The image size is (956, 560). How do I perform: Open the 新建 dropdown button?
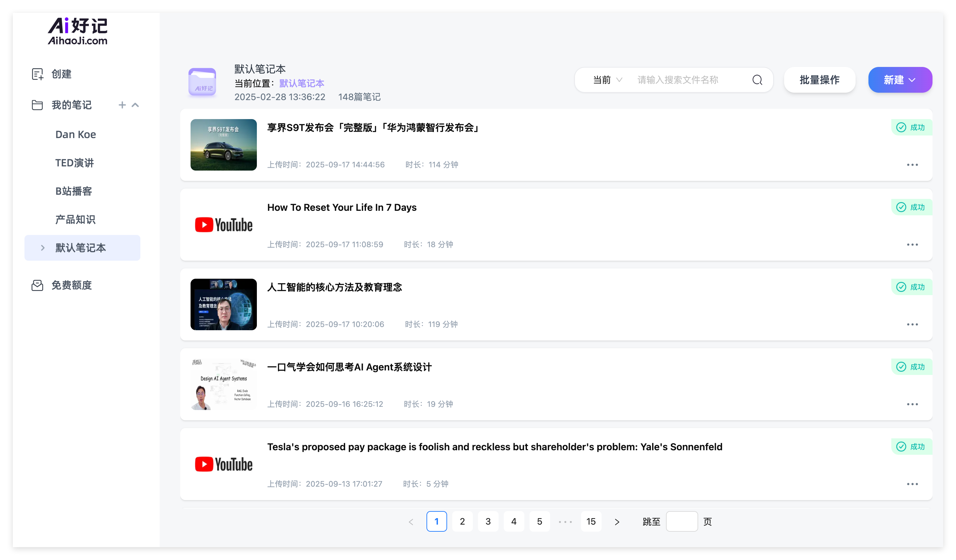[x=900, y=80]
